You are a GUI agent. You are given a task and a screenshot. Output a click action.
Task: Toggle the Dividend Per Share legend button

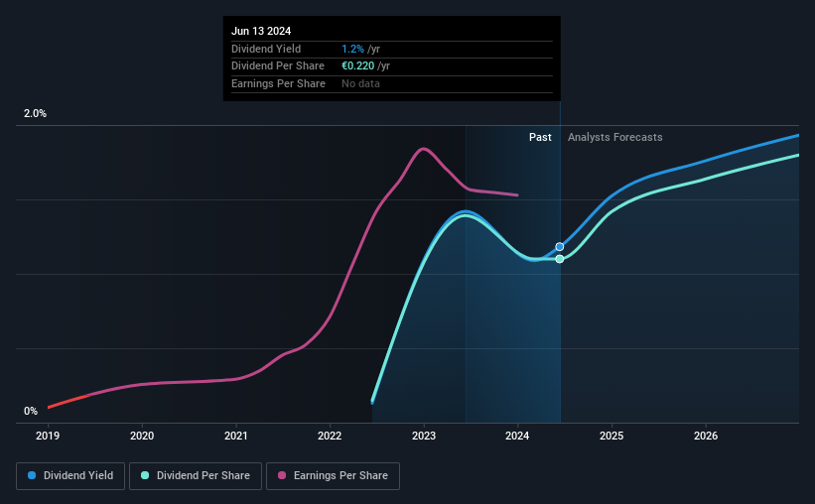click(x=196, y=476)
